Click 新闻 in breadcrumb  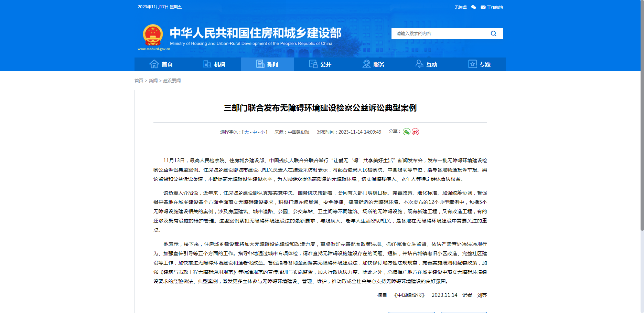pos(153,81)
